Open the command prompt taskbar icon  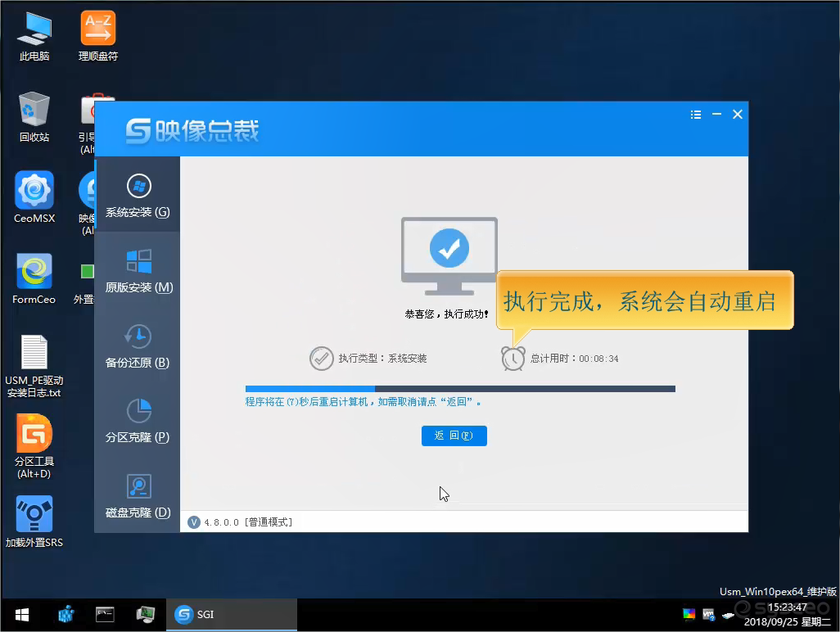(105, 614)
